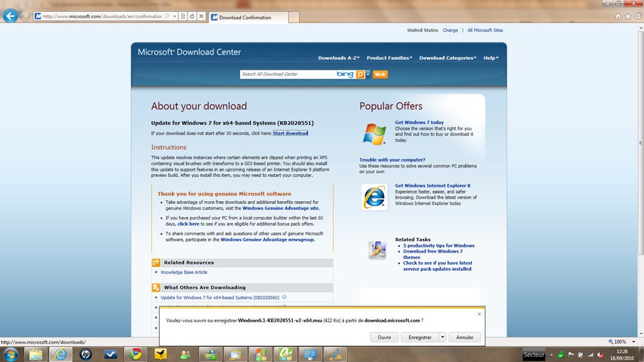The image size is (644, 362).
Task: Click the yellow bird taskbar icon
Action: (x=160, y=354)
